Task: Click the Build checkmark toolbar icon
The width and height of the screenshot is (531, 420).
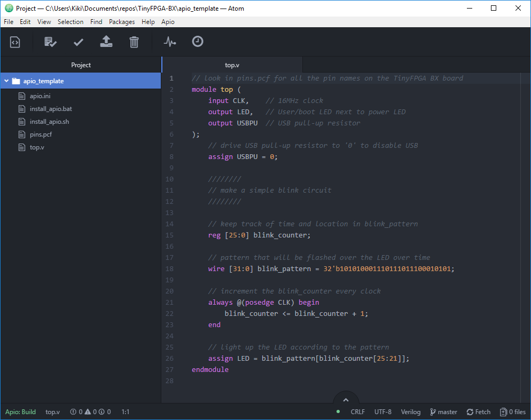Action: (79, 42)
